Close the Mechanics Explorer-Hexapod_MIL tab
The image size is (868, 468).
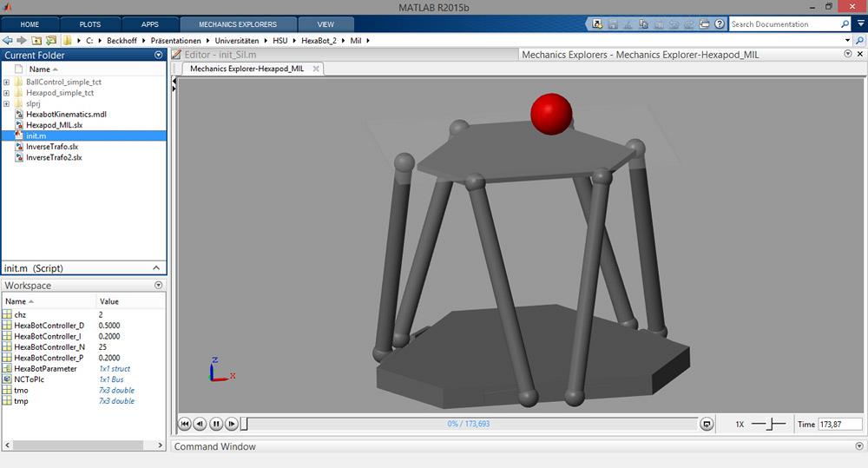pos(316,69)
